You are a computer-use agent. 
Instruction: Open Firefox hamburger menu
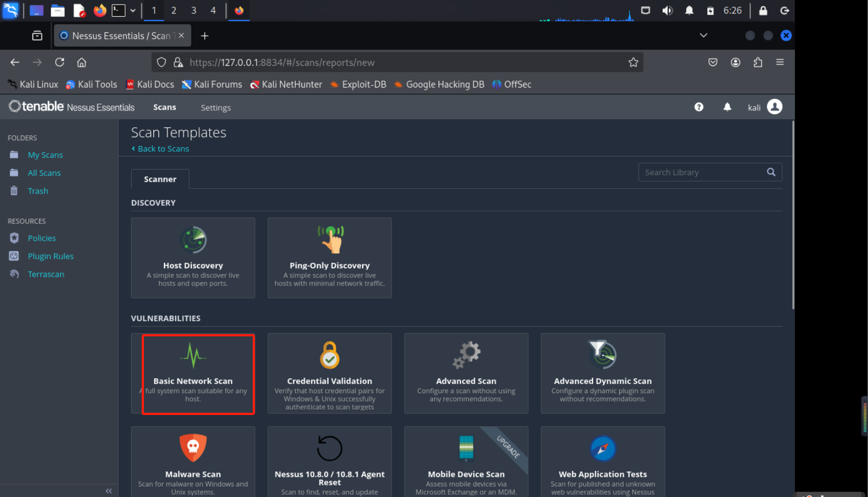point(780,62)
